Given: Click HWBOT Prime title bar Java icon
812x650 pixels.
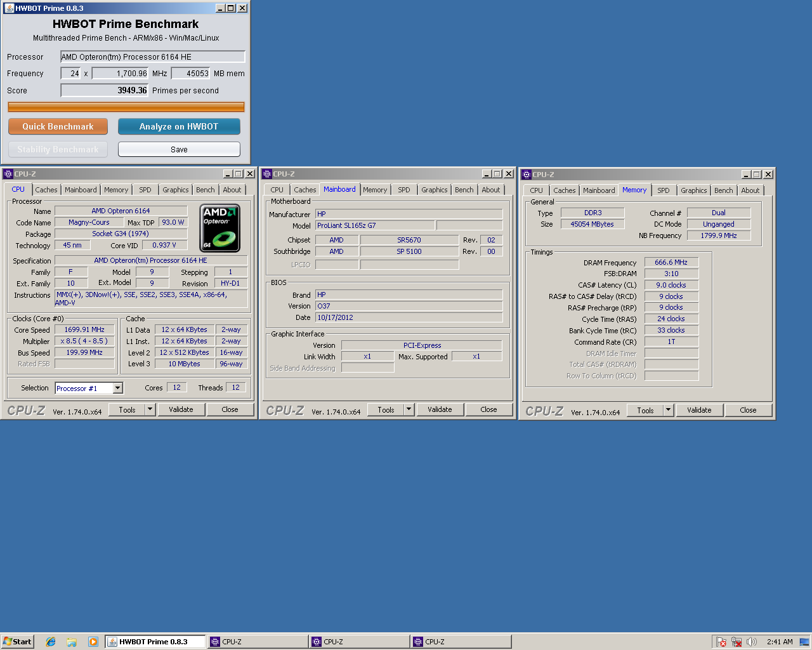Looking at the screenshot, I should (9, 8).
